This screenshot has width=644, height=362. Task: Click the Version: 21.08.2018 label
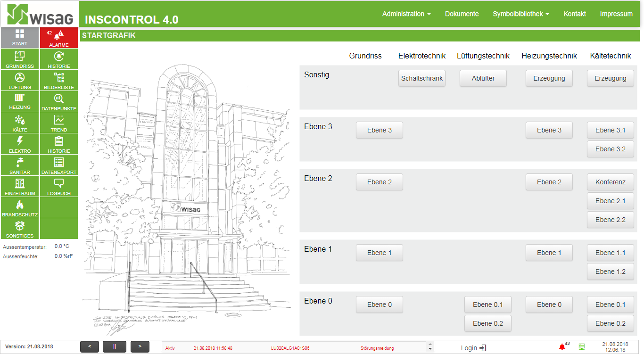tap(29, 346)
